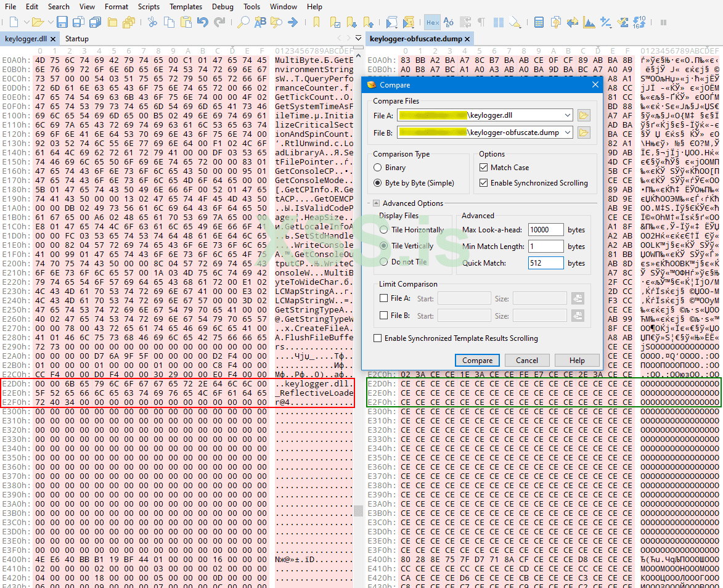Open the Scripts menu
723x588 pixels.
tap(149, 6)
